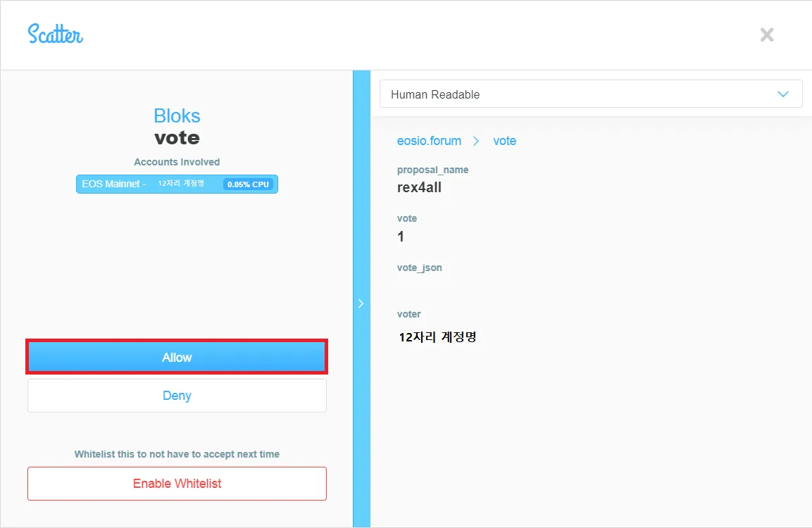Image resolution: width=812 pixels, height=528 pixels.
Task: Click the whitelist hint text
Action: [177, 454]
